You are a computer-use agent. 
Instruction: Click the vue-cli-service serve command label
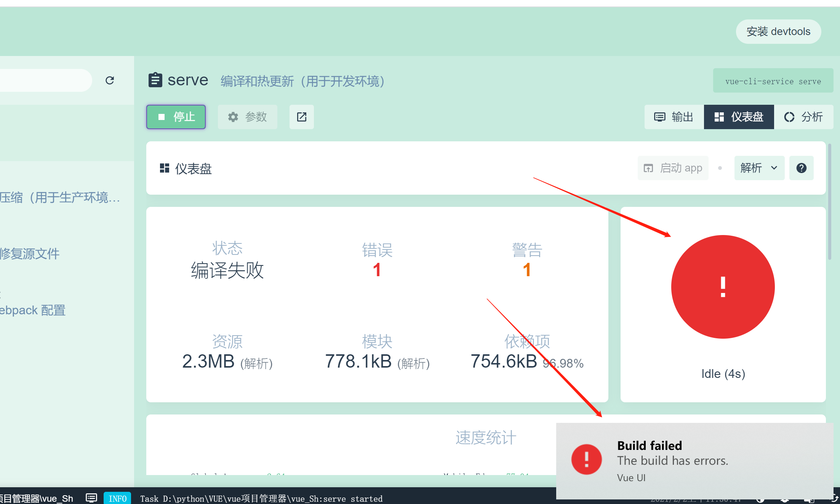(773, 81)
